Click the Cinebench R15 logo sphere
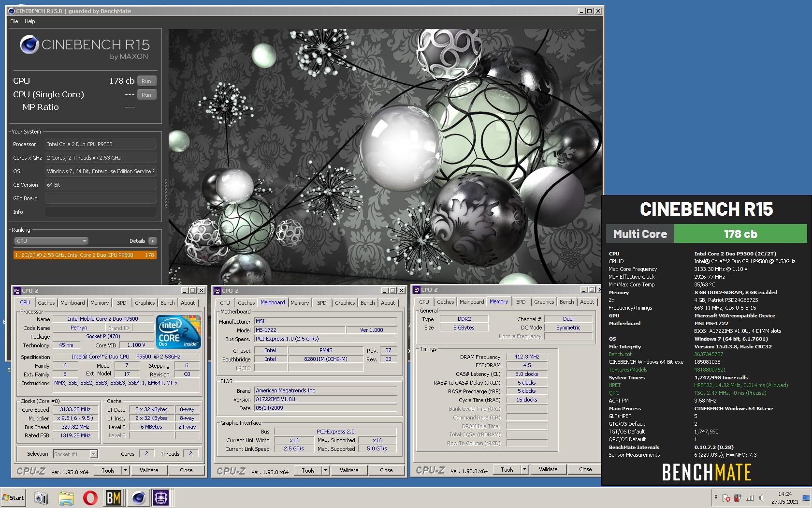Viewport: 812px width, 508px height. [x=29, y=45]
